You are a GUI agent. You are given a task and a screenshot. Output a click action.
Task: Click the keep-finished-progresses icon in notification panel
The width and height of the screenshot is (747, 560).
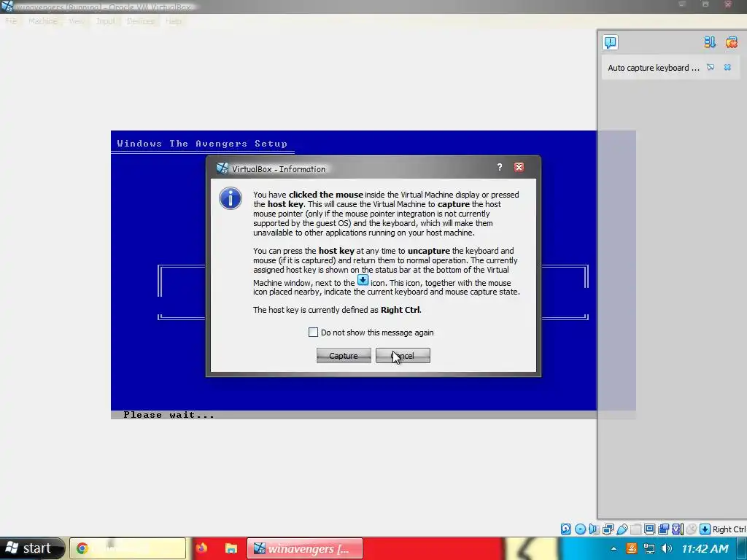[709, 42]
